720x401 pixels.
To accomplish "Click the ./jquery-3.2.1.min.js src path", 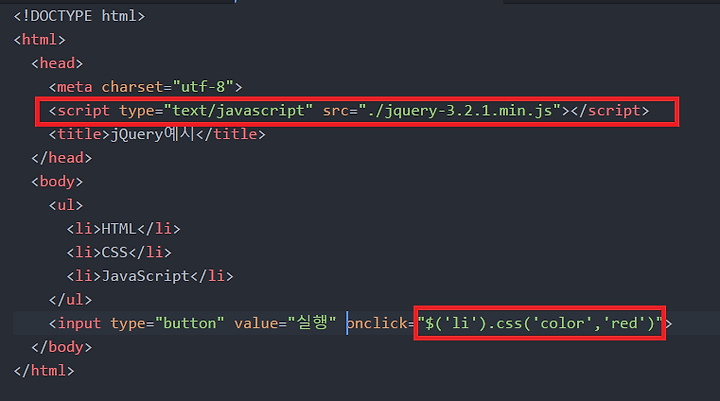I will click(x=460, y=111).
